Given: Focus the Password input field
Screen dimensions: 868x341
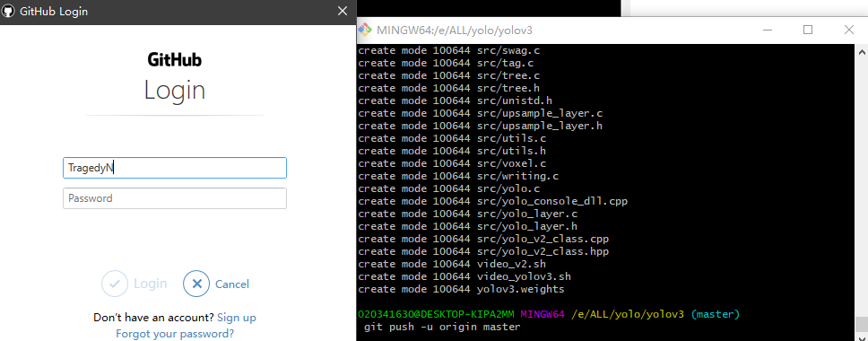Looking at the screenshot, I should (x=175, y=198).
